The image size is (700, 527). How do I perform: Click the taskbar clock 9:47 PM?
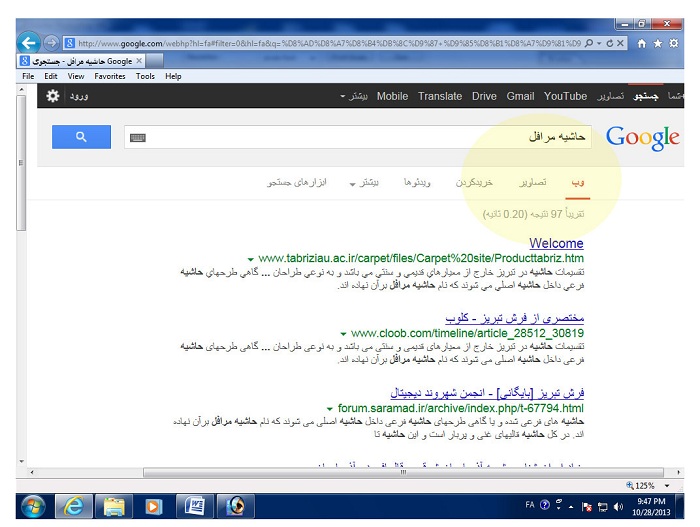651,506
